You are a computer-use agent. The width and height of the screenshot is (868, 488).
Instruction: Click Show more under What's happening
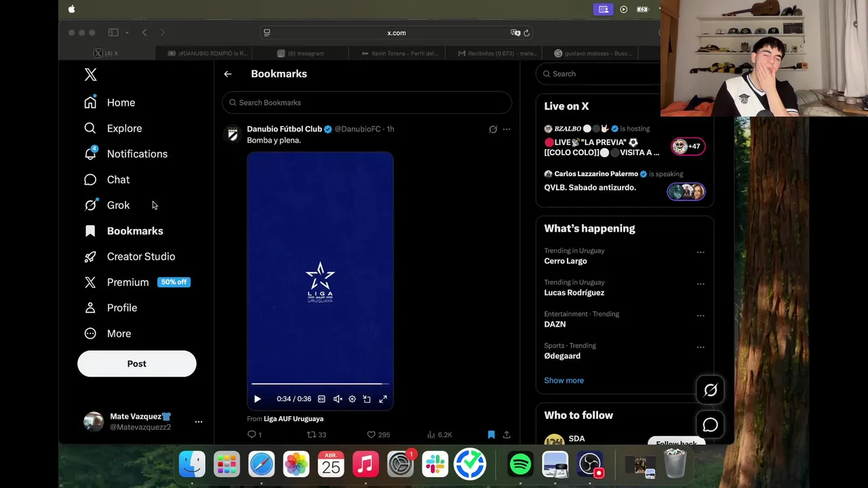click(x=564, y=380)
